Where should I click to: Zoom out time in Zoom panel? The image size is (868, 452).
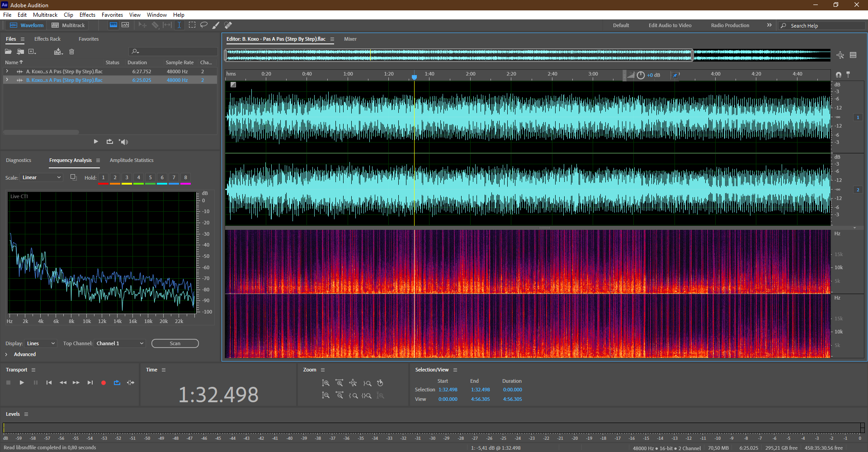[339, 395]
